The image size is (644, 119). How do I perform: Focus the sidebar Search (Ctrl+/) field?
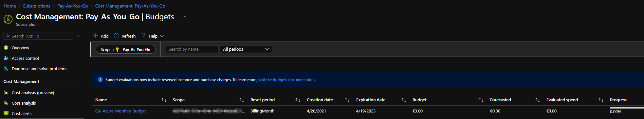pyautogui.click(x=38, y=36)
